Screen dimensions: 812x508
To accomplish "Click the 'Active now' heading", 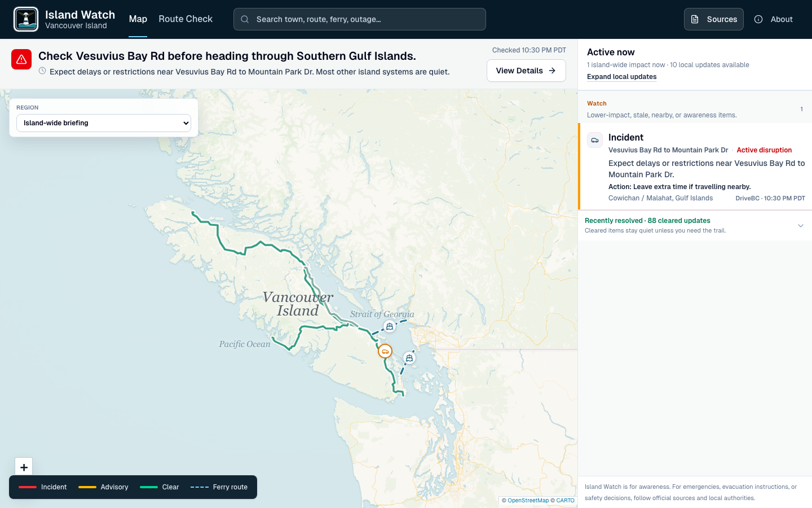I will tap(611, 52).
